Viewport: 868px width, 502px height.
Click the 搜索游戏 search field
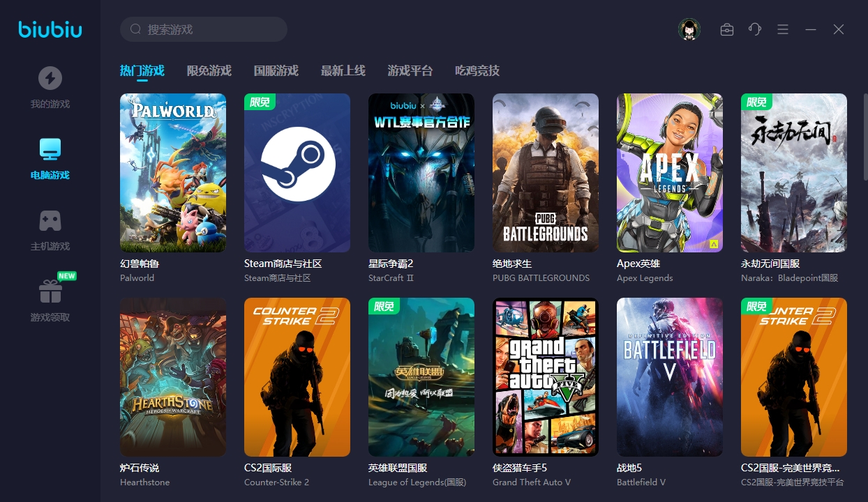209,29
